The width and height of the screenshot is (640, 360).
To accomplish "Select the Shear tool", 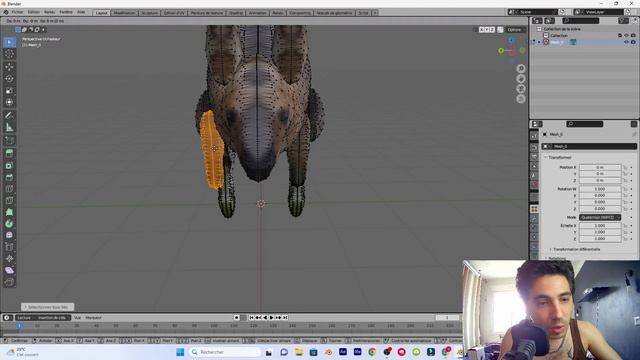I will click(9, 270).
